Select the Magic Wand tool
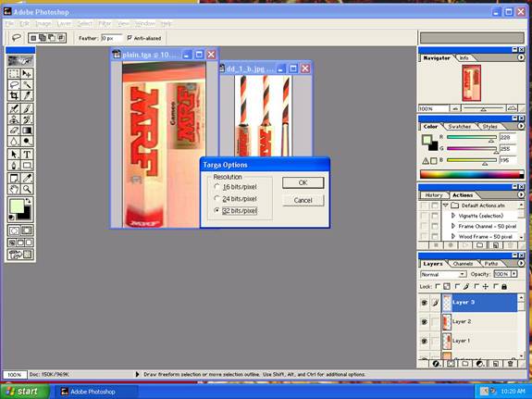532x399 pixels. tap(27, 84)
